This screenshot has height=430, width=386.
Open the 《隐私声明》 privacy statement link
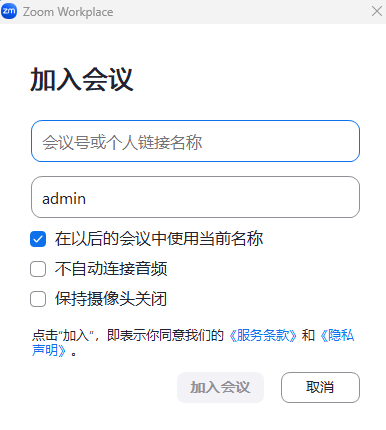tap(337, 335)
